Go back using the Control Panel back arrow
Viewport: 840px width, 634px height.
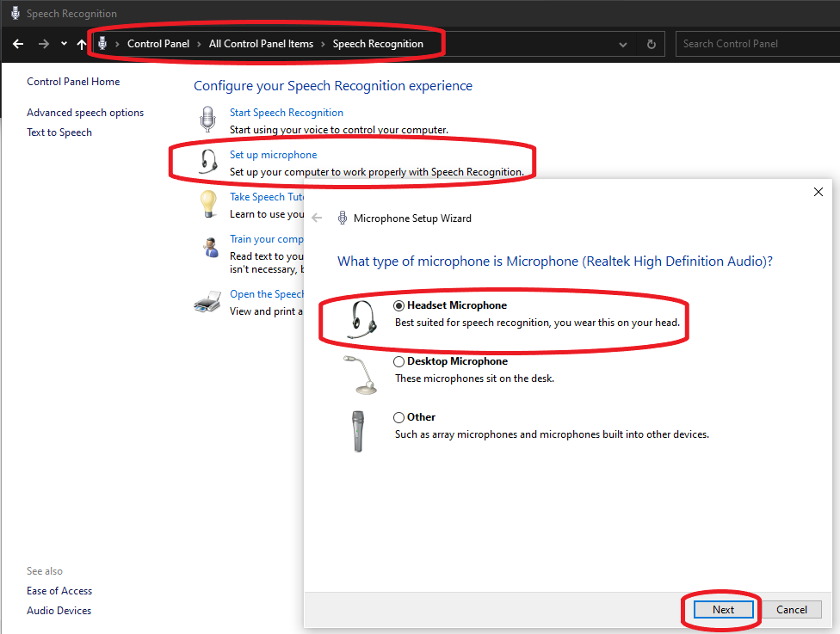tap(18, 44)
